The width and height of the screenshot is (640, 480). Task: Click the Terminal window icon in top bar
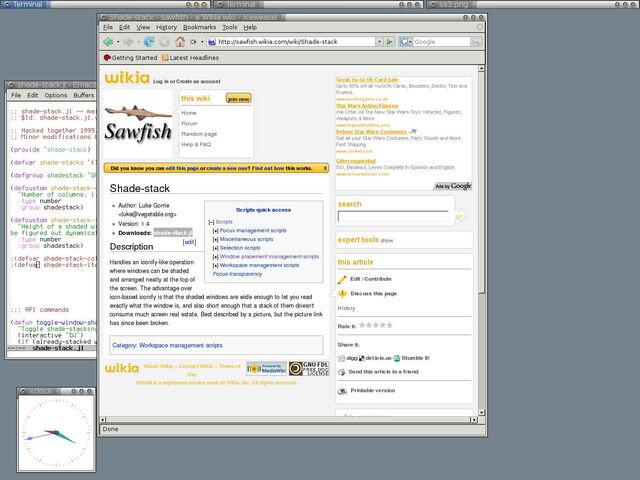[x=6, y=4]
